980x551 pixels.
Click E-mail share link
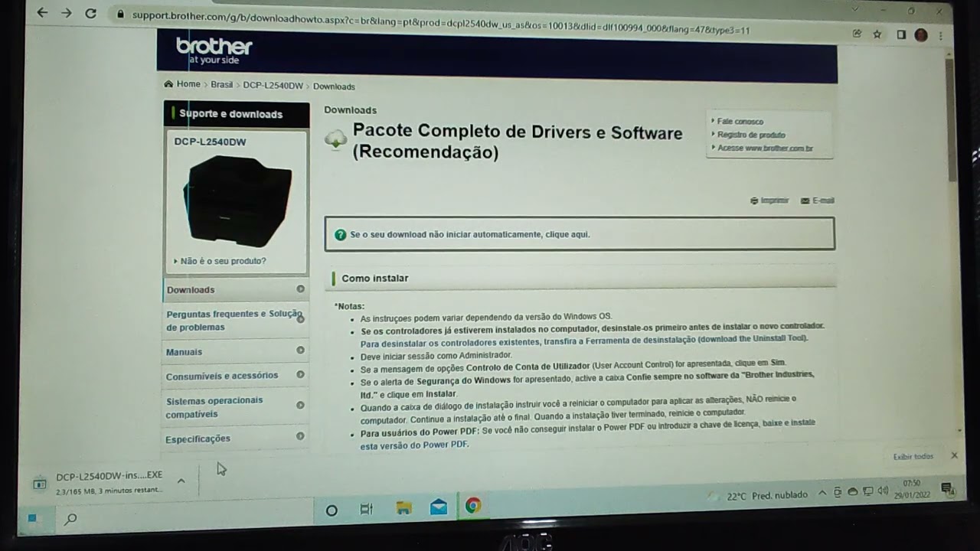pyautogui.click(x=817, y=200)
